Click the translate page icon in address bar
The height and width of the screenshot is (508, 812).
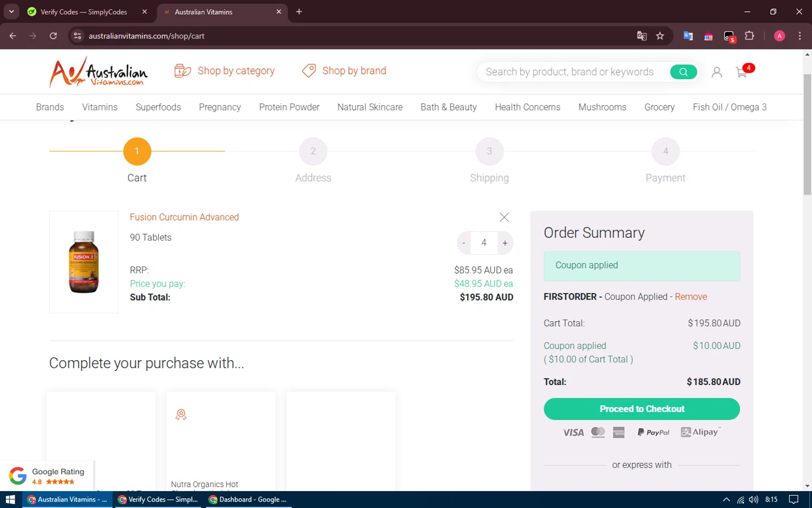(x=641, y=36)
